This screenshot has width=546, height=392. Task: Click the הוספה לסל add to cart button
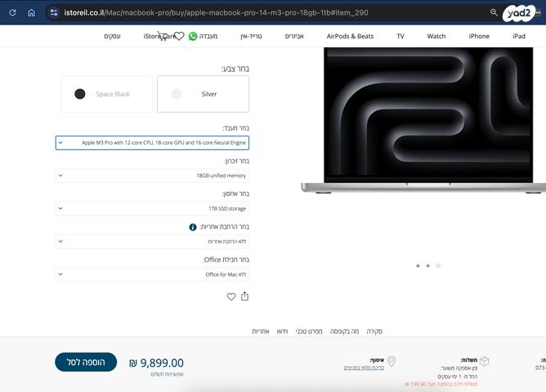tap(86, 362)
